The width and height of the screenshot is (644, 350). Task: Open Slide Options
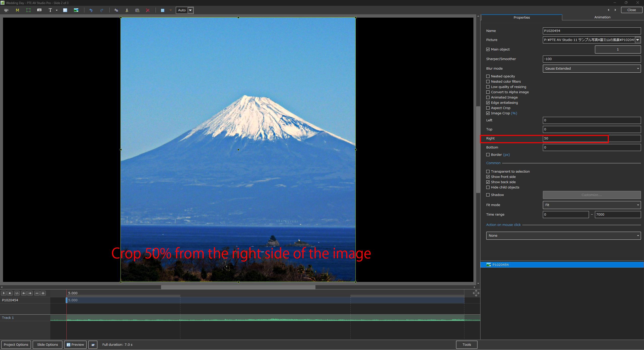pos(48,345)
